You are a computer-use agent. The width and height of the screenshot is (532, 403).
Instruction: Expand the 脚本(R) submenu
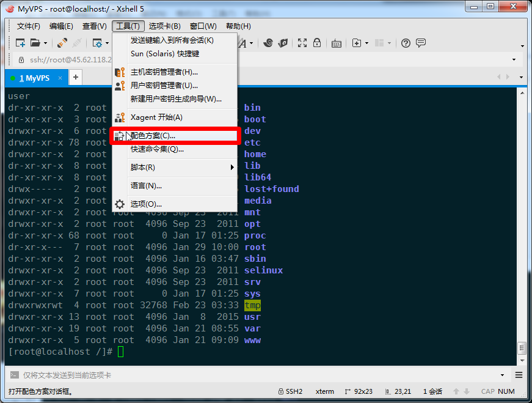point(175,168)
